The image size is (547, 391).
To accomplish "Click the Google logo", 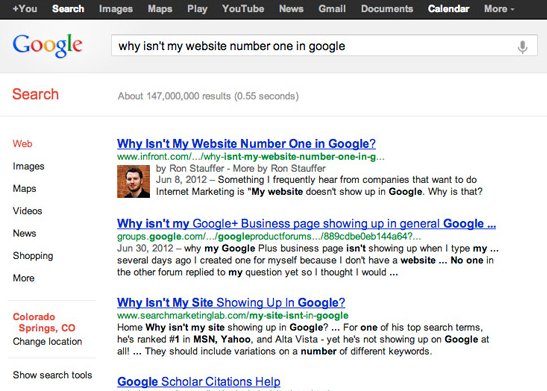I will pyautogui.click(x=47, y=45).
